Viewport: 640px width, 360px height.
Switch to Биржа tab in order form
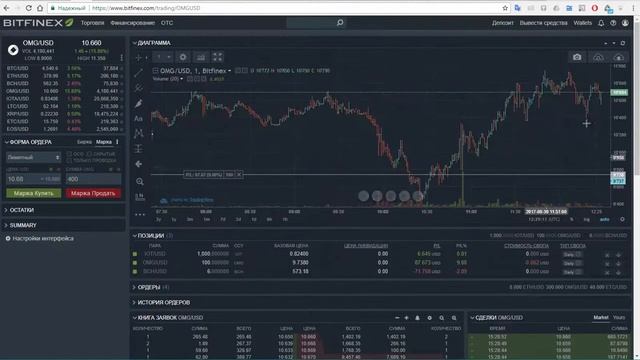[x=84, y=142]
